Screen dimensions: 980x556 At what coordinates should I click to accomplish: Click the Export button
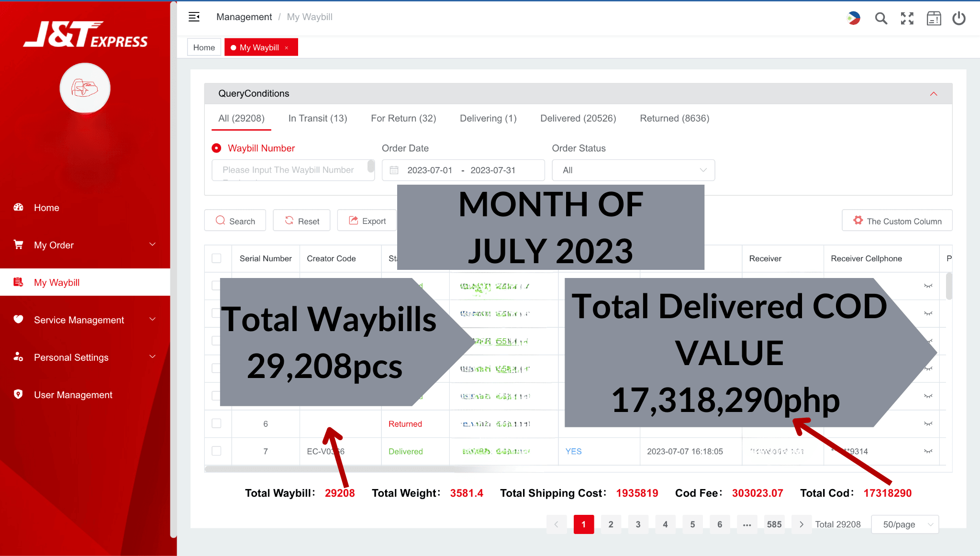[x=367, y=221]
